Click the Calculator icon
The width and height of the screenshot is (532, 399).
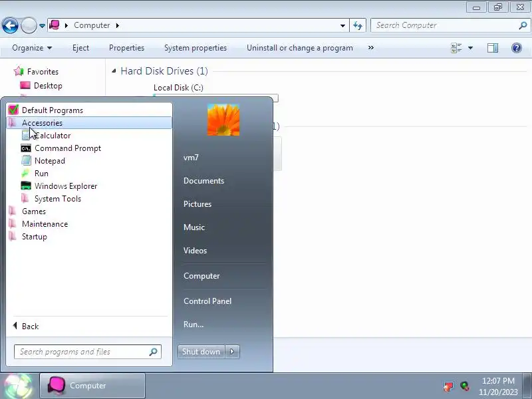[x=26, y=136]
